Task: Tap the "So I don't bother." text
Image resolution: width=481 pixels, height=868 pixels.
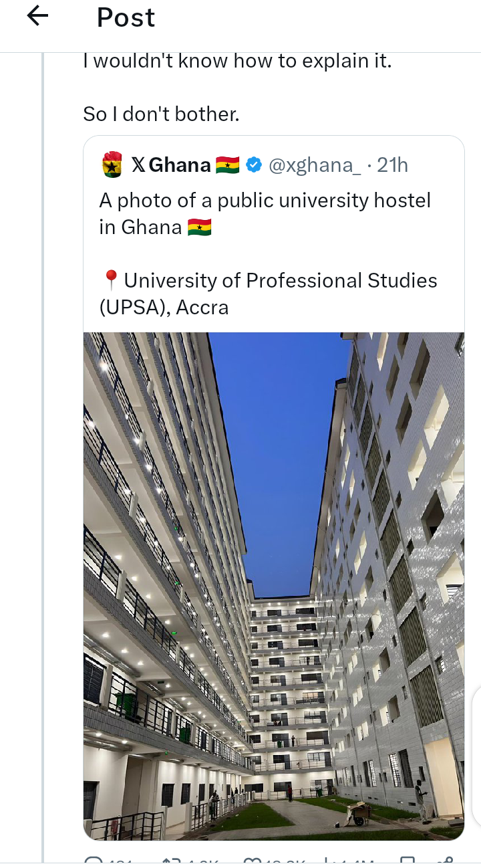Action: click(x=161, y=114)
